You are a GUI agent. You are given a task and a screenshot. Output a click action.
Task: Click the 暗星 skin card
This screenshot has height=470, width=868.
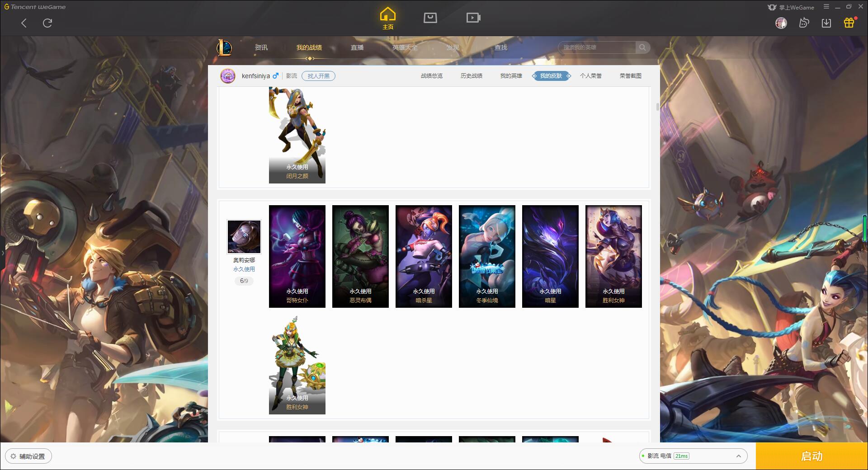pyautogui.click(x=550, y=256)
